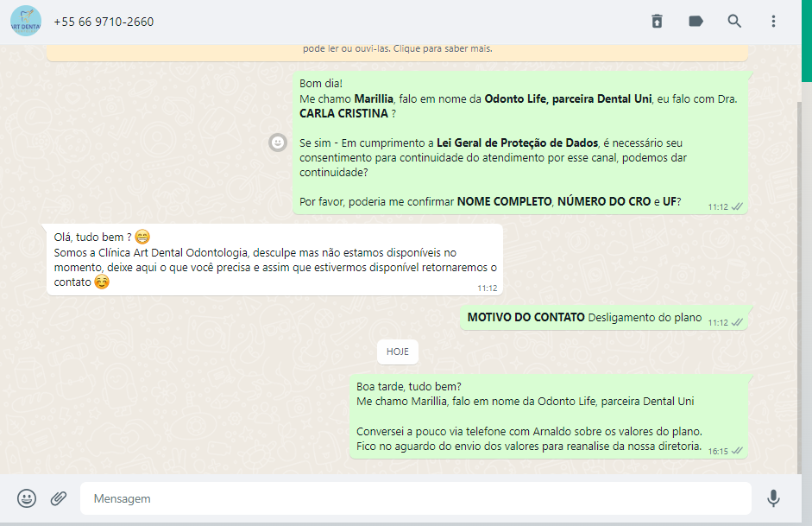This screenshot has width=812, height=526.
Task: Click the read ticks on Desligamento do plano message
Action: click(x=737, y=322)
